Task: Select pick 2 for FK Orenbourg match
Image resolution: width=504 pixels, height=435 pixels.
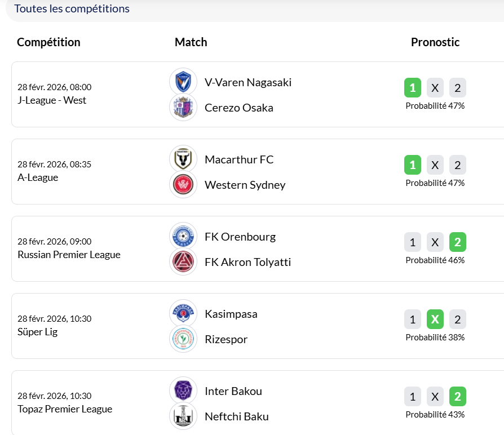Action: pyautogui.click(x=457, y=242)
